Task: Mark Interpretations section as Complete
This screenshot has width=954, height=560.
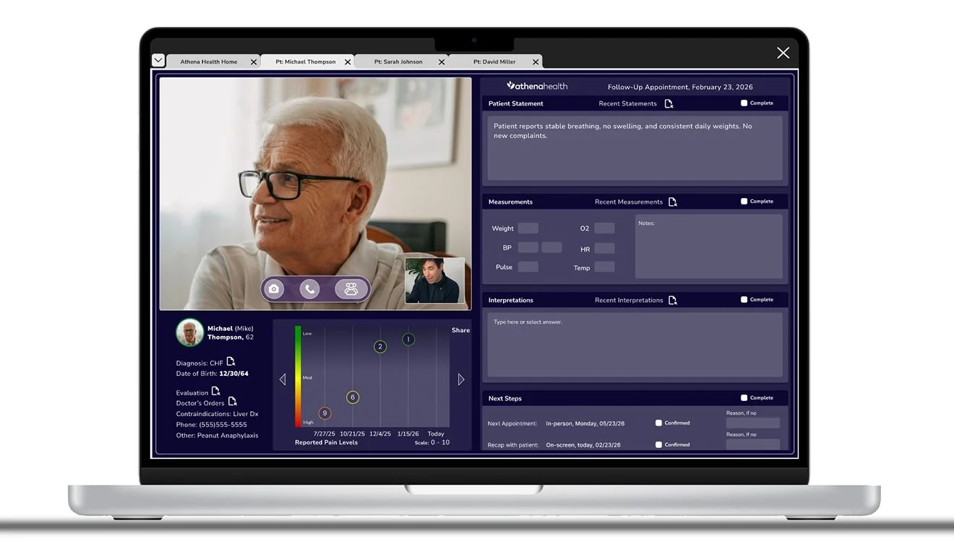Action: click(x=744, y=300)
